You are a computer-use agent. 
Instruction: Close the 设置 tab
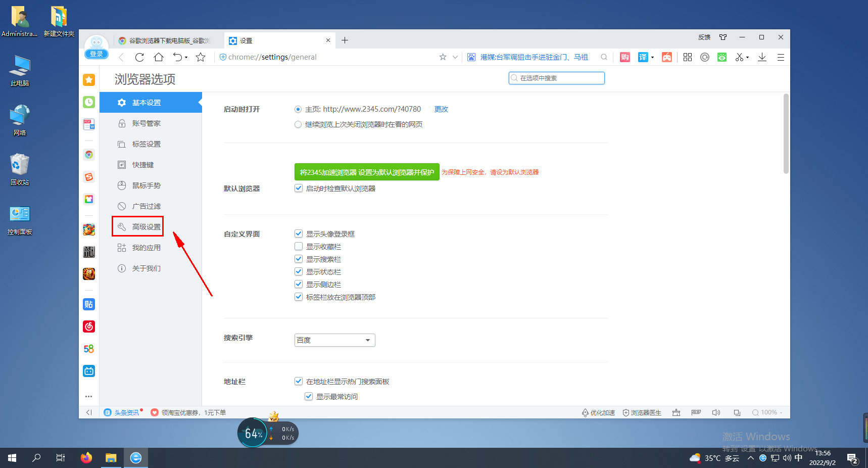328,40
